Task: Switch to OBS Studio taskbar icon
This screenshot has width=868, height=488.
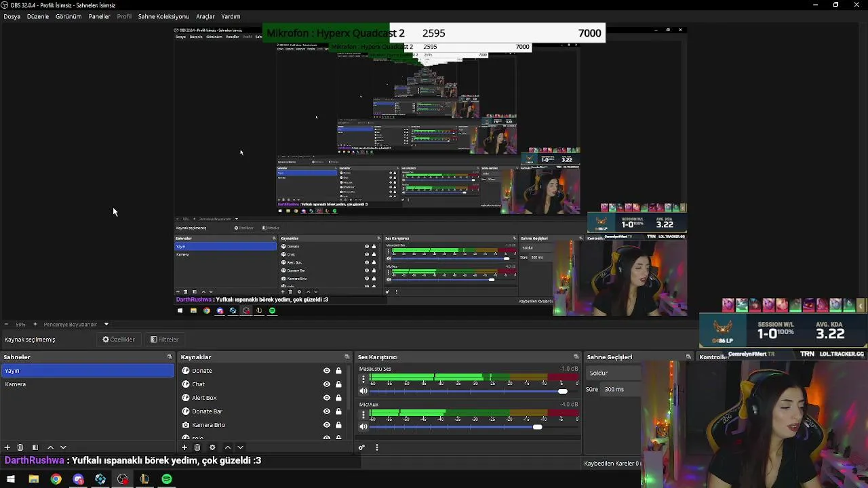Action: click(122, 479)
